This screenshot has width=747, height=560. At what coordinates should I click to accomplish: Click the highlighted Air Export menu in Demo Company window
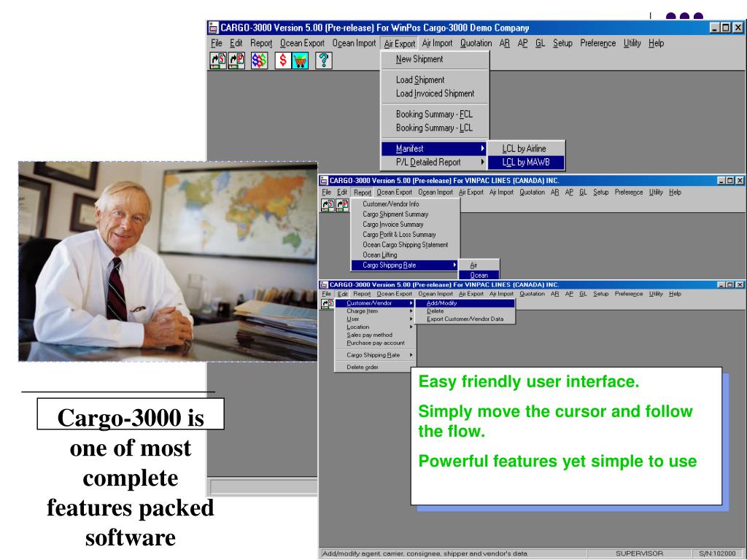pyautogui.click(x=399, y=43)
